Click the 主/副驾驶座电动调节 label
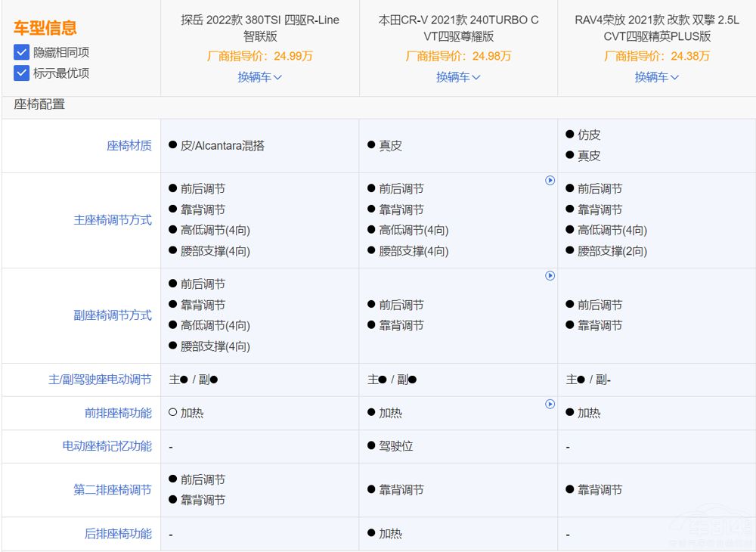The width and height of the screenshot is (756, 552). [100, 380]
